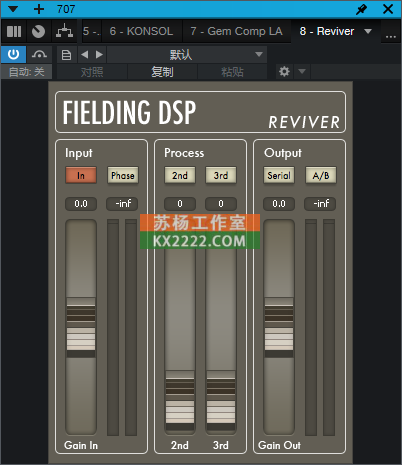Enable the 2nd harmonic button
The width and height of the screenshot is (402, 465).
click(180, 175)
